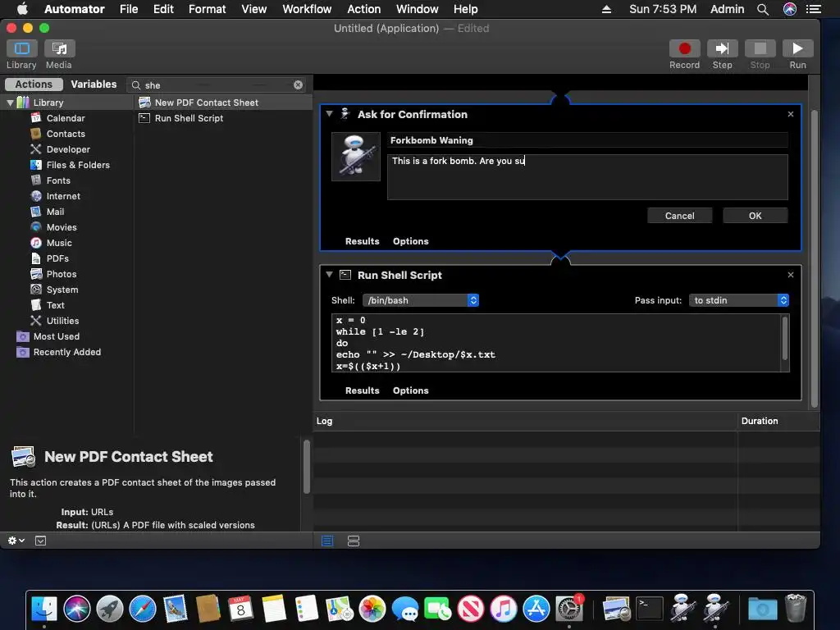Run the workflow with Run button

tap(797, 48)
